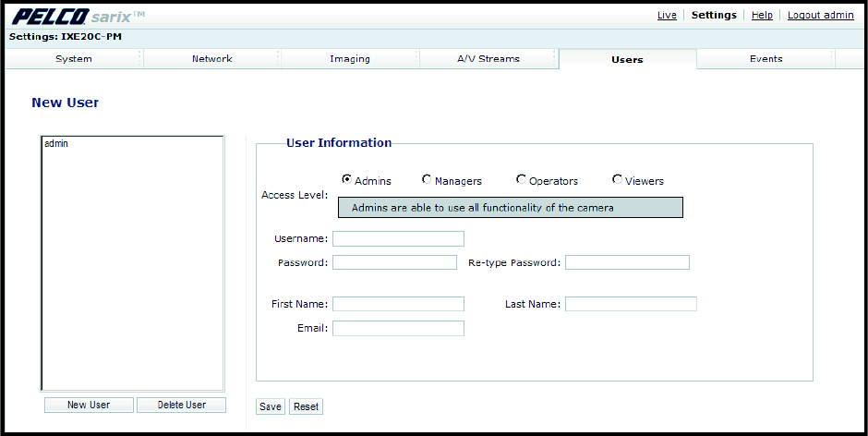Pick the Viewers access level radio button
Screen dimensions: 868x436
[617, 180]
